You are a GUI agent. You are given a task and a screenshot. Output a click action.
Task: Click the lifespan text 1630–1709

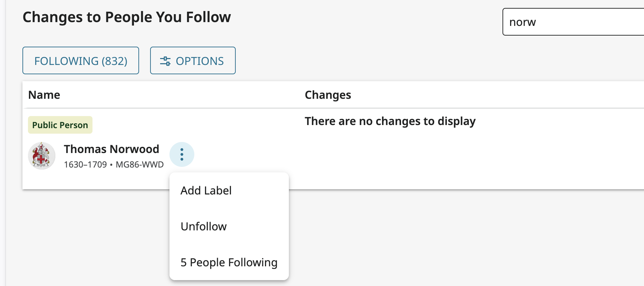coord(86,164)
